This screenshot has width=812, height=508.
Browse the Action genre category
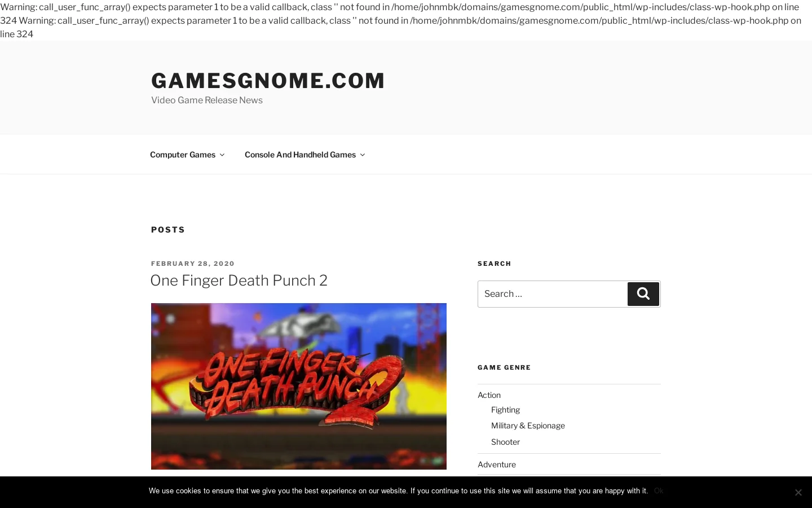(x=489, y=395)
